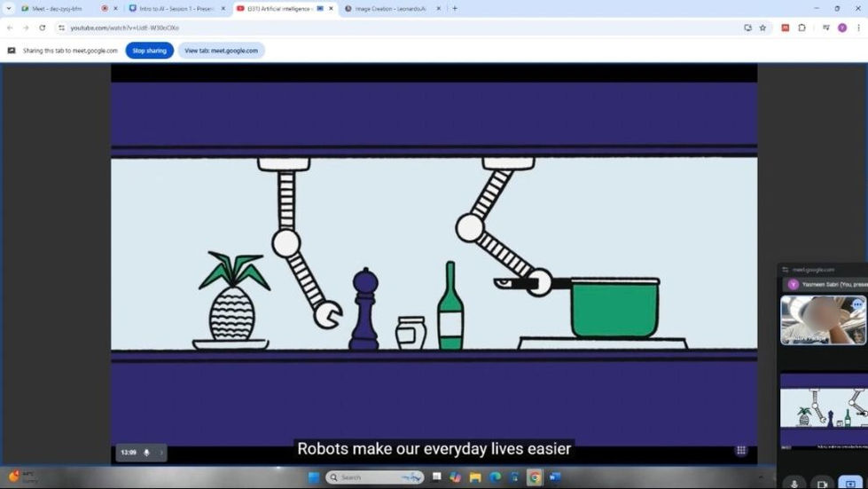Open the media controls icon
868x489 pixels.
[x=826, y=28]
